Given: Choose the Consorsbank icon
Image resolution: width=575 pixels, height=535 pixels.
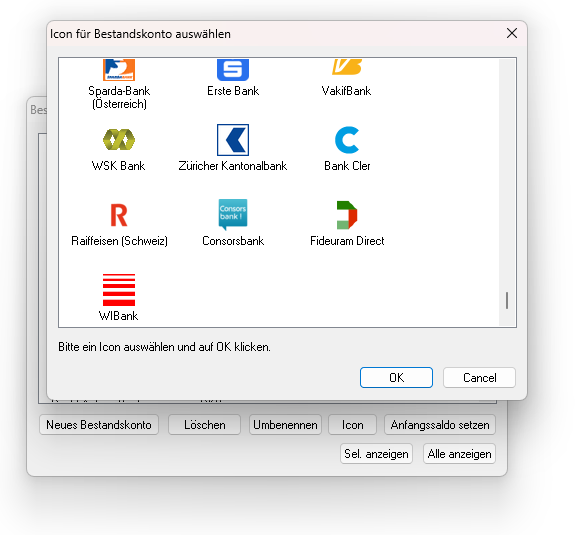Looking at the screenshot, I should (233, 215).
